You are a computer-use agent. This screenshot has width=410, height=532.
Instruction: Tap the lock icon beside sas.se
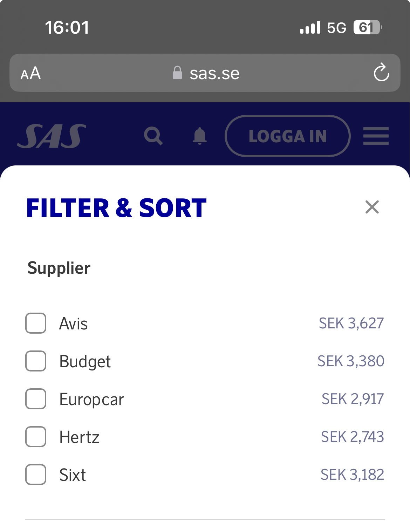pos(177,73)
